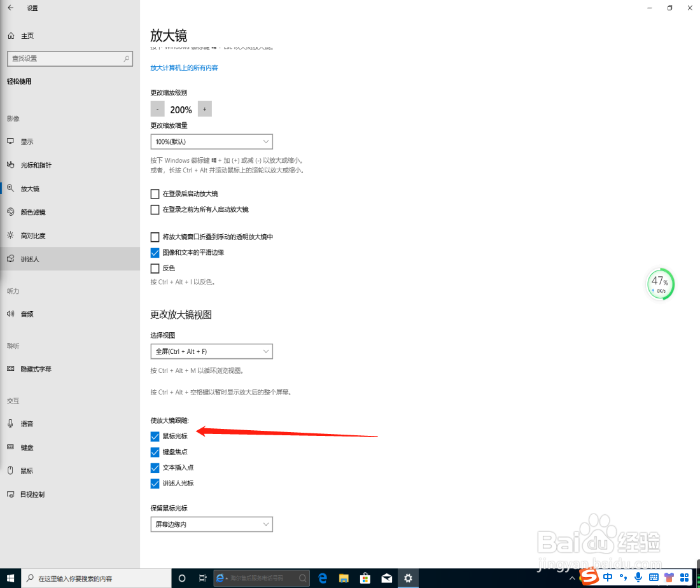This screenshot has width=700, height=588.
Task: Uncheck 鼠标光标 follow option
Action: [x=155, y=436]
